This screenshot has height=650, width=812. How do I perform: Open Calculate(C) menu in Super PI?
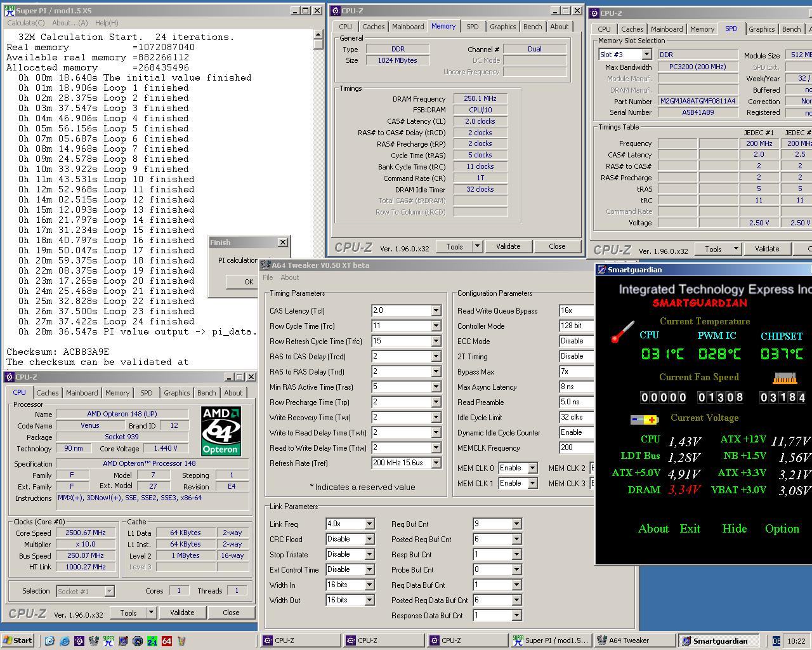25,23
